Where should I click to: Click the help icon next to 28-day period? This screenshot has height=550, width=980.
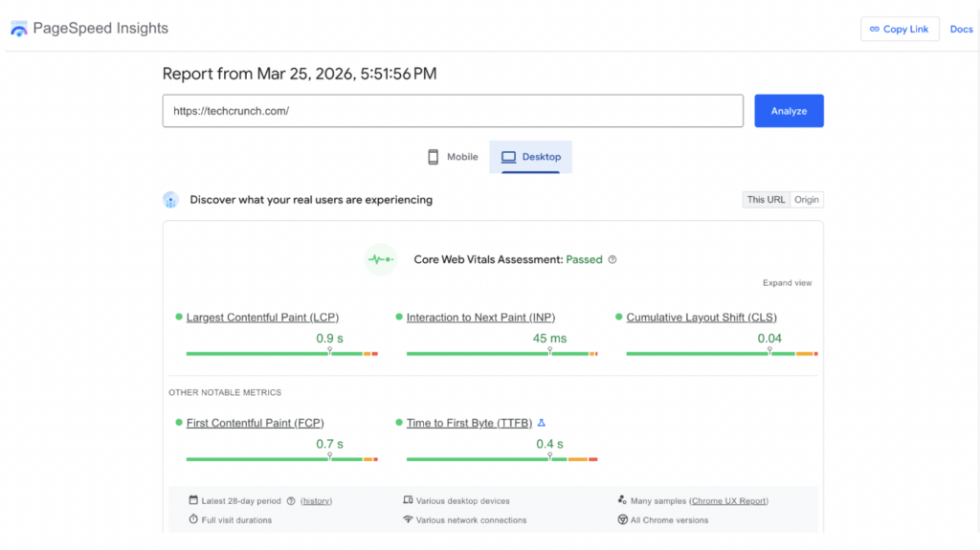click(291, 500)
